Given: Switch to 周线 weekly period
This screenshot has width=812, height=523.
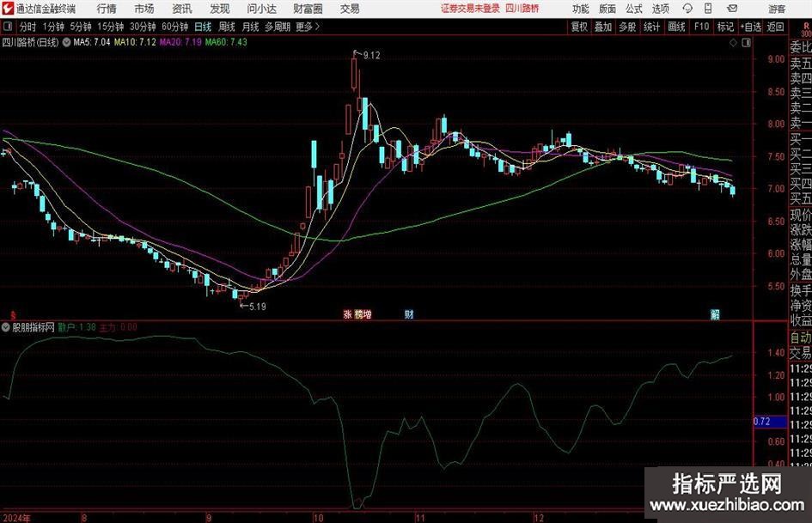Looking at the screenshot, I should [x=227, y=27].
